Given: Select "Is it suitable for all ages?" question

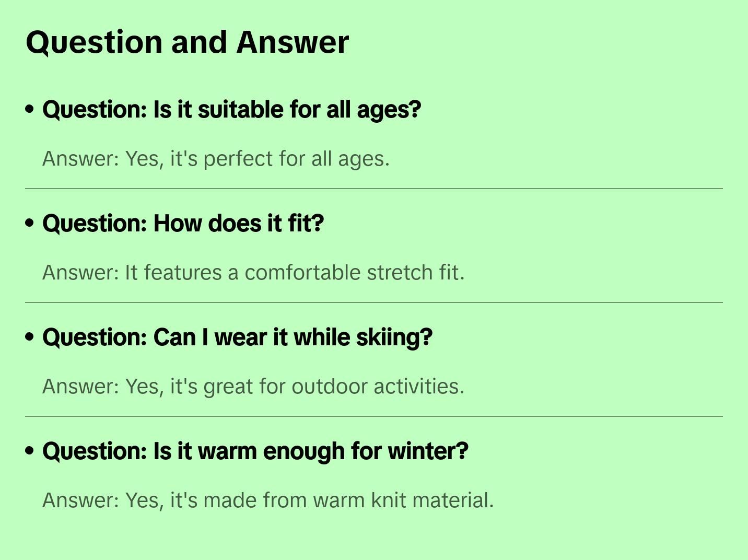Looking at the screenshot, I should (x=231, y=110).
